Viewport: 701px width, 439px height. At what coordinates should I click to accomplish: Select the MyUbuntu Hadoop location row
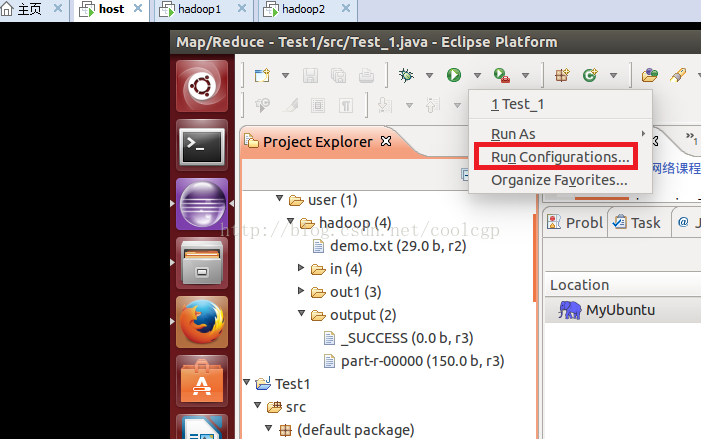point(622,310)
